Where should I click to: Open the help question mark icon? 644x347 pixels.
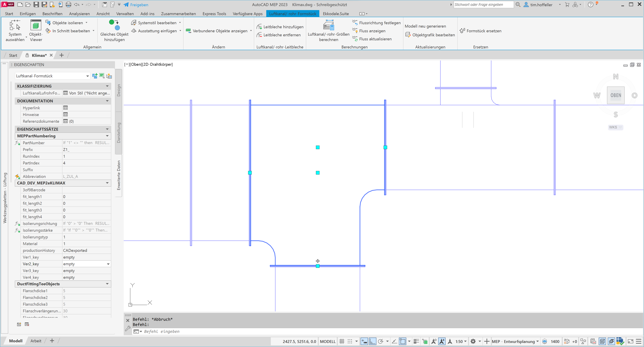click(x=590, y=5)
